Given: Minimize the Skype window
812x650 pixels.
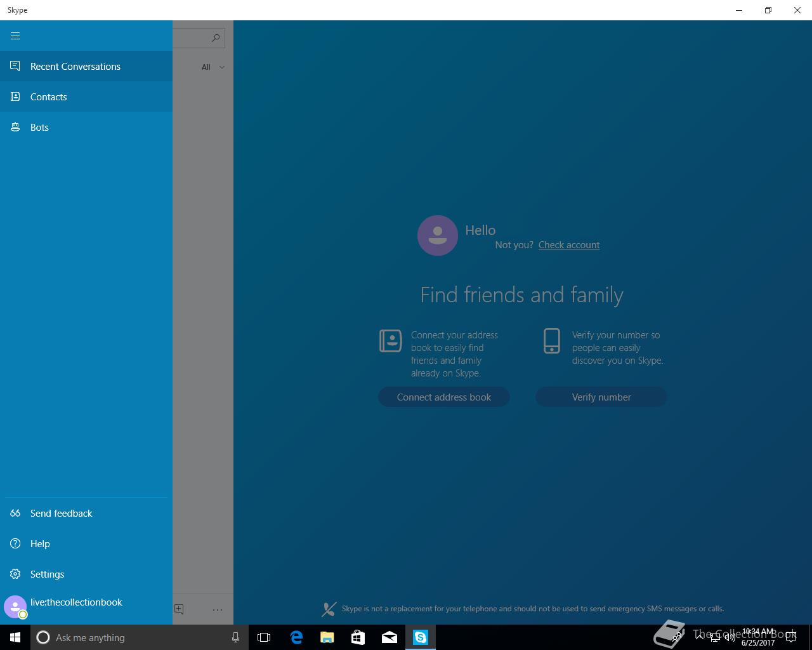Looking at the screenshot, I should click(739, 10).
